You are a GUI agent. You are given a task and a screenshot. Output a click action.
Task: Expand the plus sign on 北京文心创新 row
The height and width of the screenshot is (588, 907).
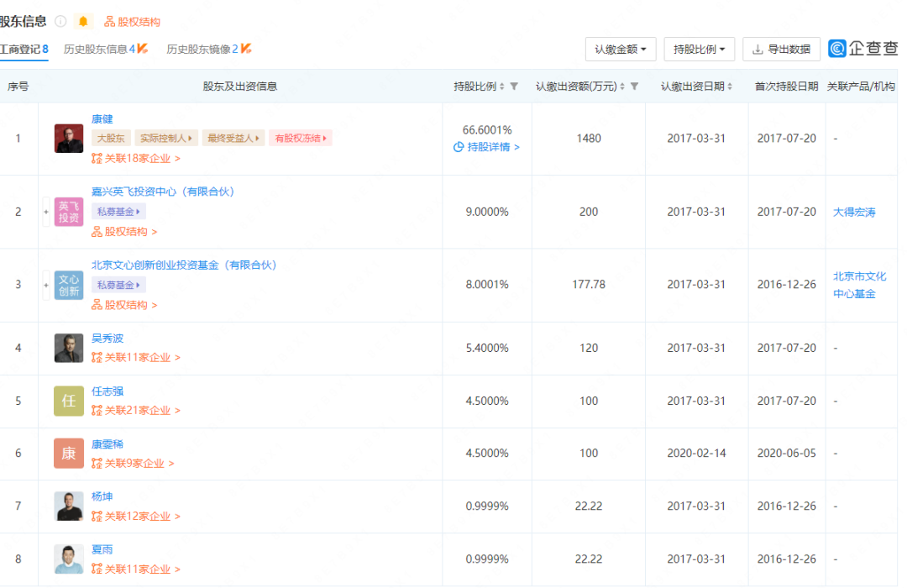click(47, 286)
